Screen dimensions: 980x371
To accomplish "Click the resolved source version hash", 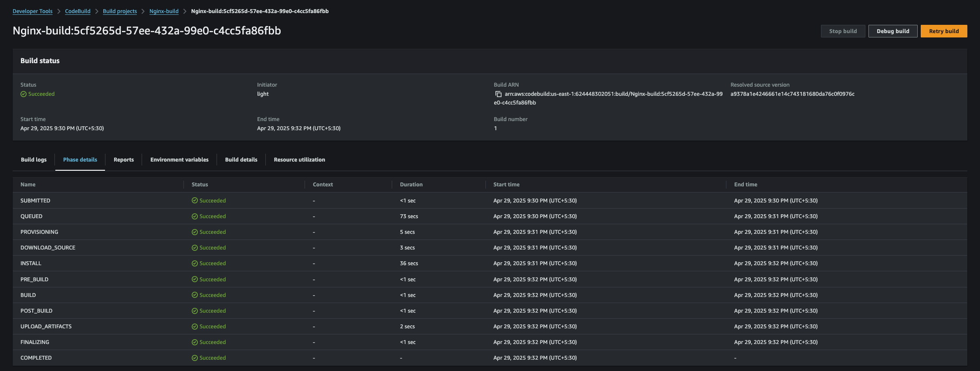I will point(793,94).
